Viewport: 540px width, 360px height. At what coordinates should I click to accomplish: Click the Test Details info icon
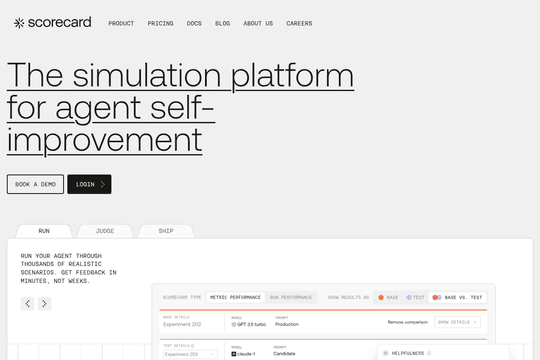click(193, 346)
